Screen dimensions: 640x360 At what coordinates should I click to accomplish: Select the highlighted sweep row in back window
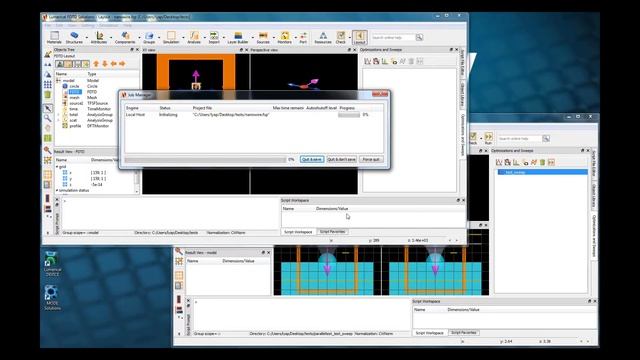(x=542, y=172)
